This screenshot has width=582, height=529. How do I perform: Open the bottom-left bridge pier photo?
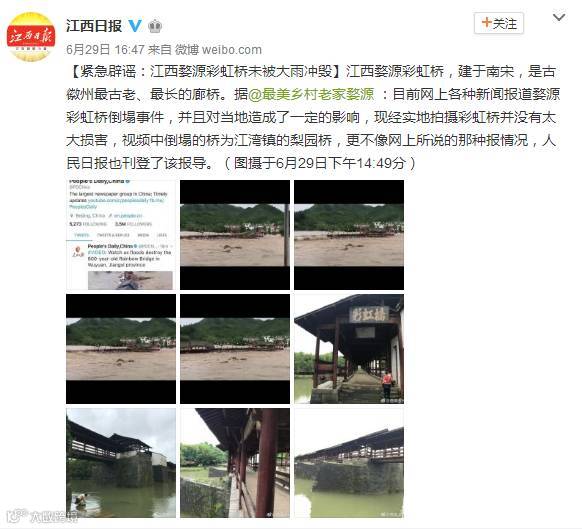[121, 463]
